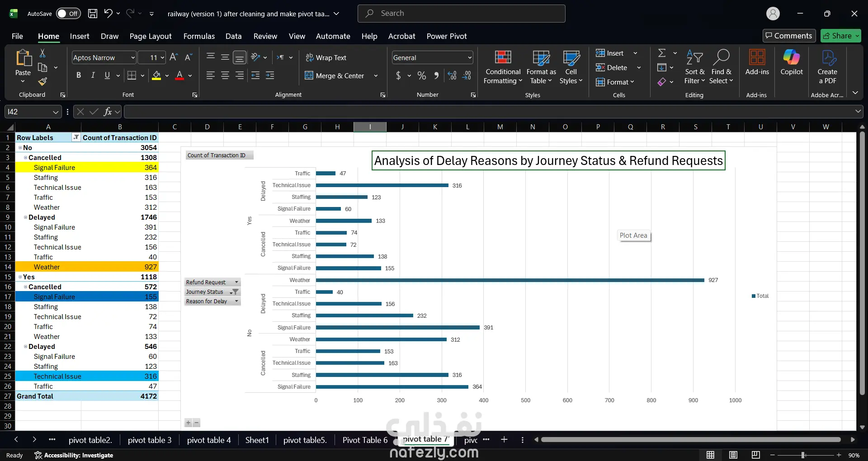Click the AutoSum sigma icon
Screen dimensions: 868x461
point(662,53)
